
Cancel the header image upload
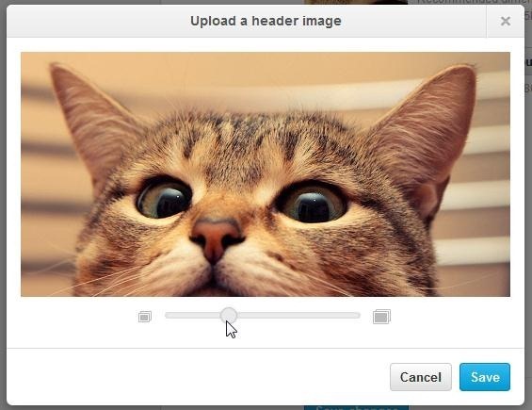(x=421, y=377)
